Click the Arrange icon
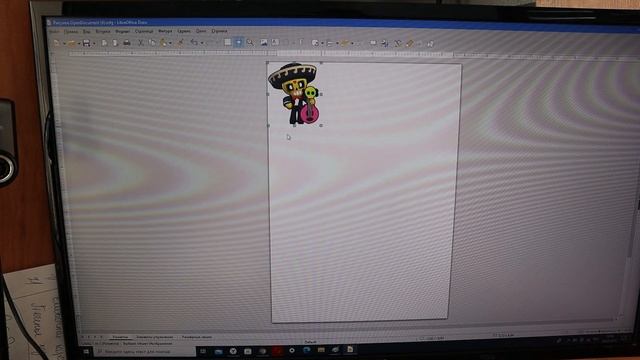 tap(345, 43)
